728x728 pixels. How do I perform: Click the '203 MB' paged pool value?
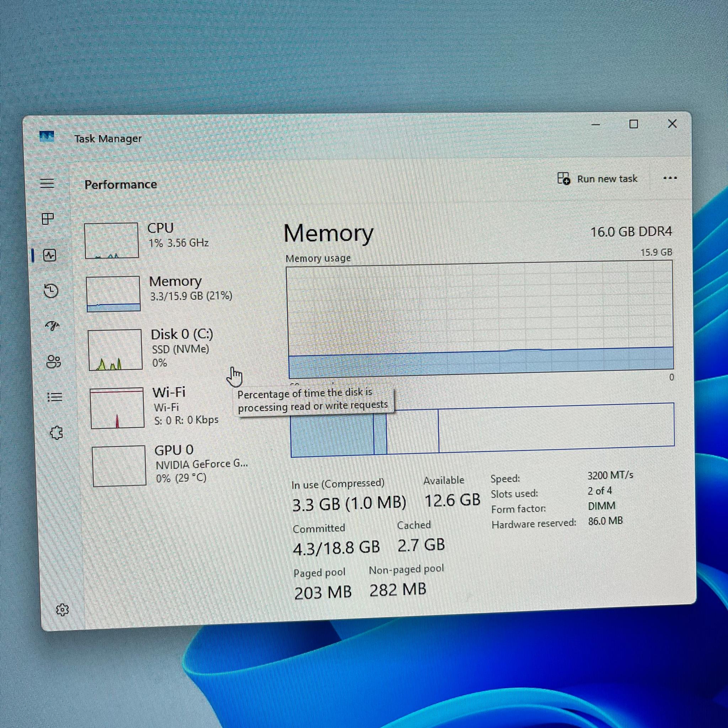[323, 592]
